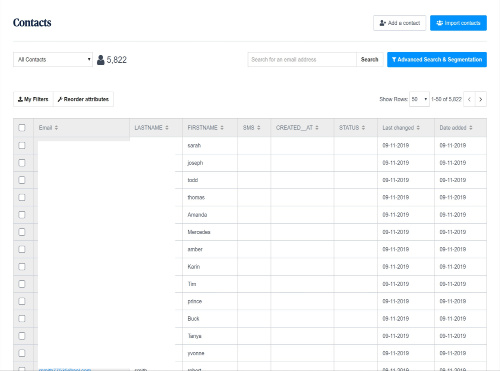Click the Search button
The height and width of the screenshot is (371, 500).
370,60
